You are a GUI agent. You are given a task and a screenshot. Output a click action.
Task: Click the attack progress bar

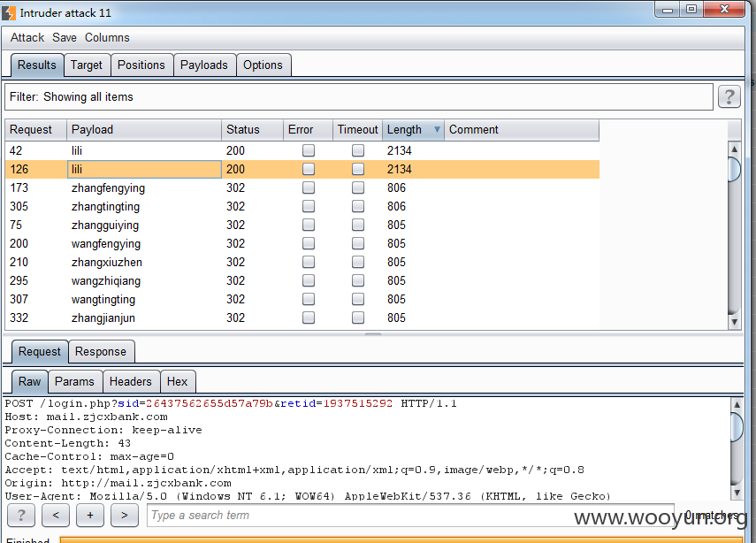tap(401, 539)
